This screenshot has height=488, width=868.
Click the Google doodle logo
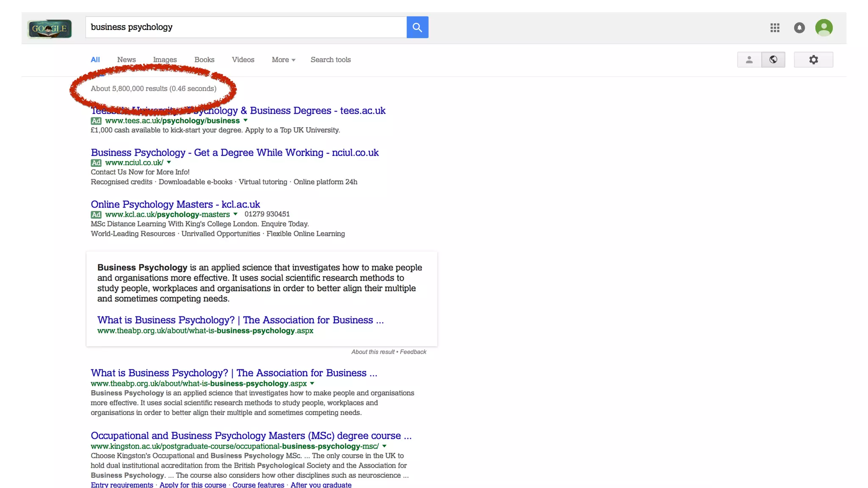(x=50, y=29)
